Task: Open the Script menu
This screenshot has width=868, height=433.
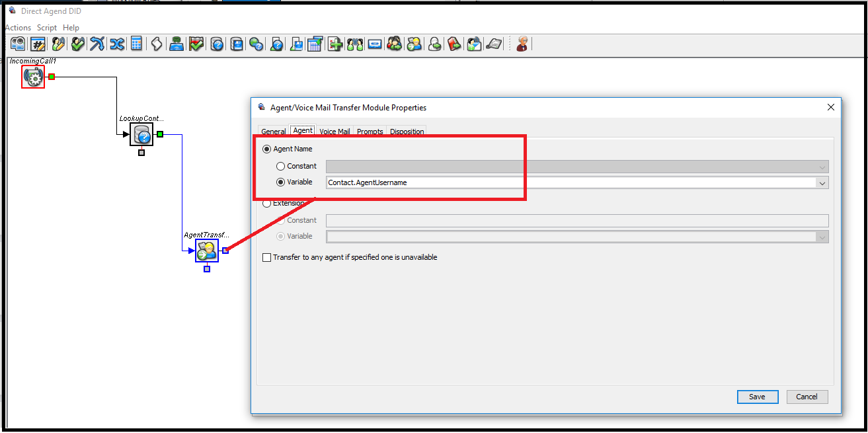Action: coord(47,28)
